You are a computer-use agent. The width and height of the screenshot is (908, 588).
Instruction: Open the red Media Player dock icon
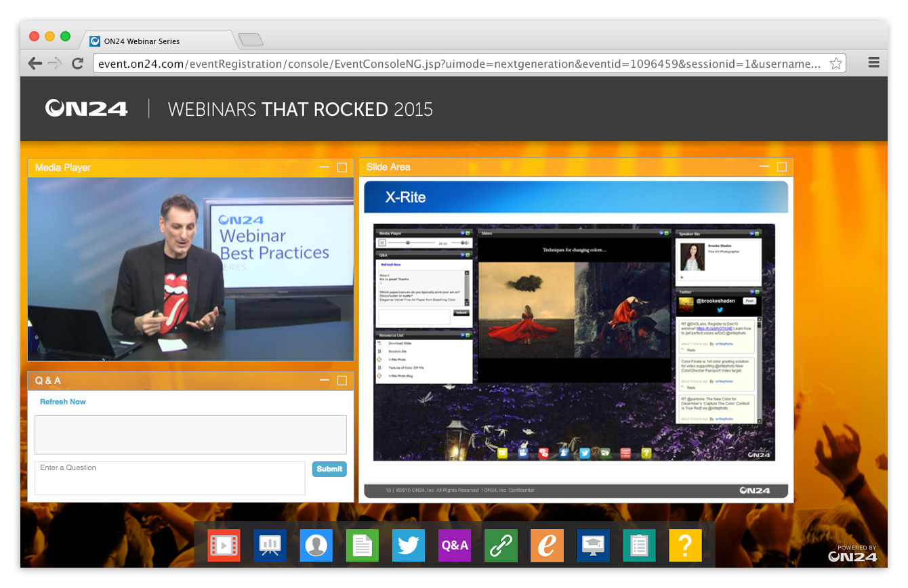(x=224, y=545)
